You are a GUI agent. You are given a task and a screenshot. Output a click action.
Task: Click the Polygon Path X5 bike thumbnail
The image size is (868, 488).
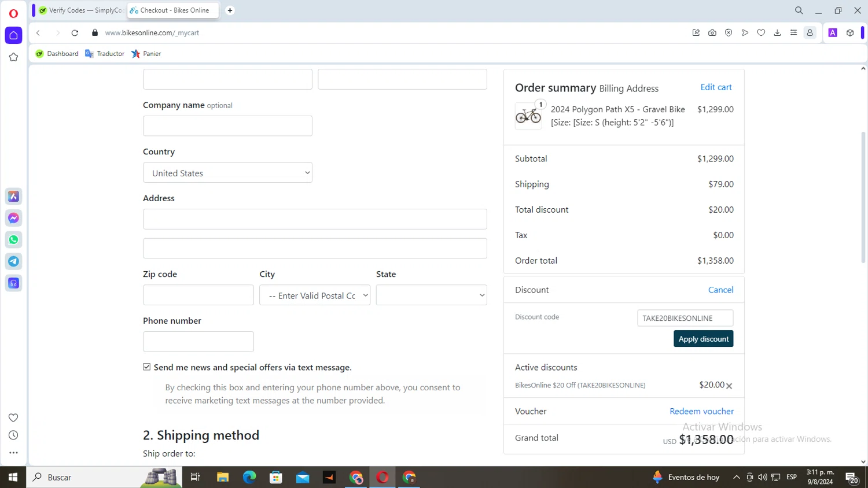click(528, 116)
